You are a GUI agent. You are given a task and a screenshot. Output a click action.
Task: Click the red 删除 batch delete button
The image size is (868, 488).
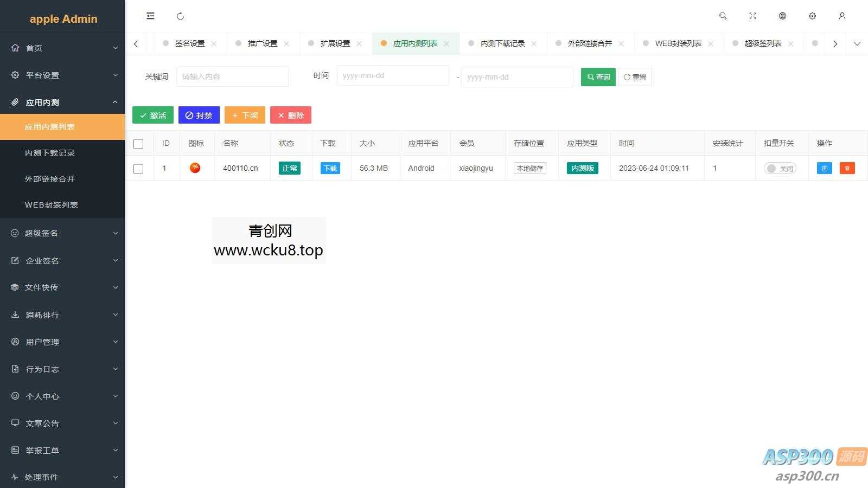click(291, 115)
